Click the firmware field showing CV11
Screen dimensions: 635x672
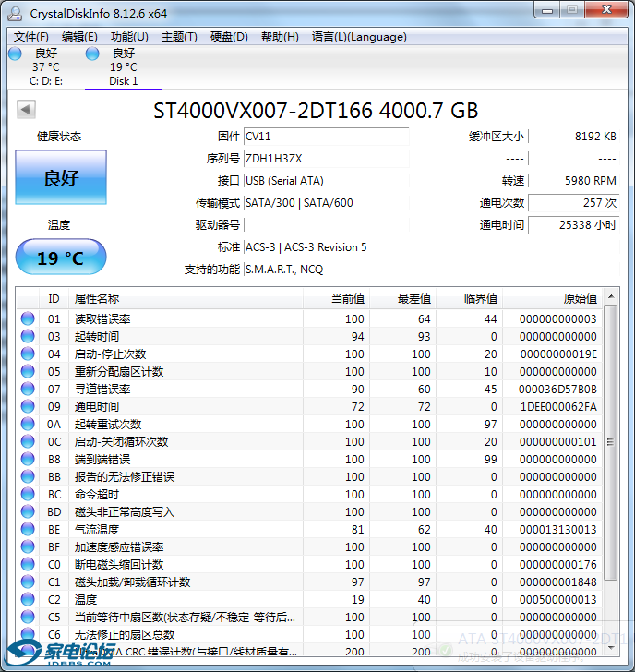(326, 137)
